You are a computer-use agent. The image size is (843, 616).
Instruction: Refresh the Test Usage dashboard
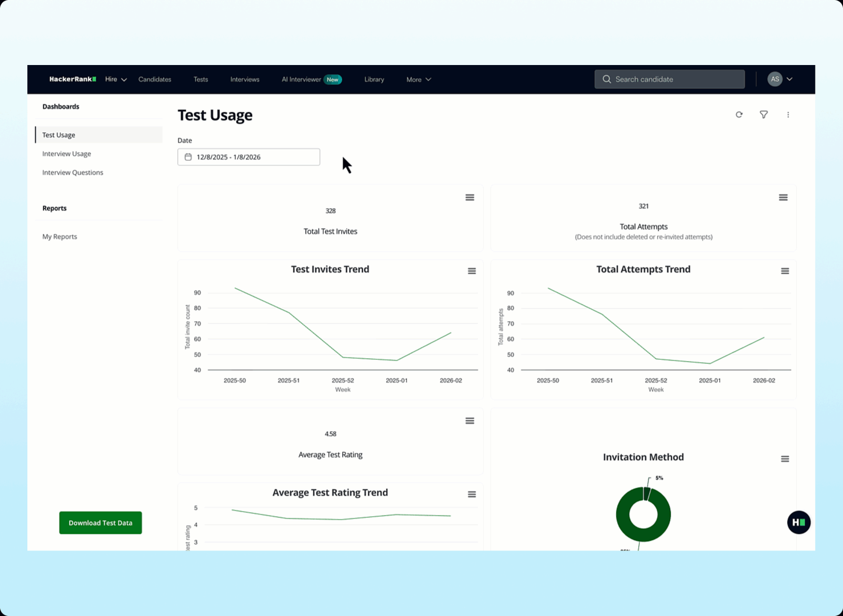[x=739, y=115]
